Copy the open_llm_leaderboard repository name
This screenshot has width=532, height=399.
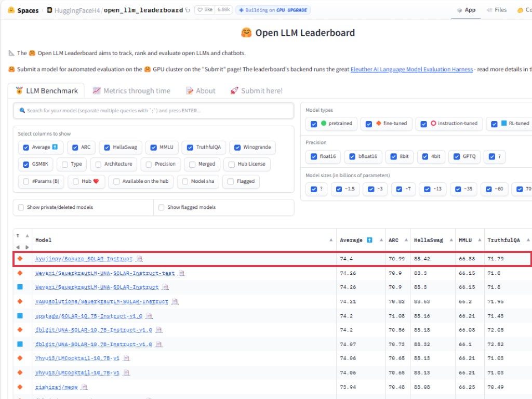click(187, 10)
